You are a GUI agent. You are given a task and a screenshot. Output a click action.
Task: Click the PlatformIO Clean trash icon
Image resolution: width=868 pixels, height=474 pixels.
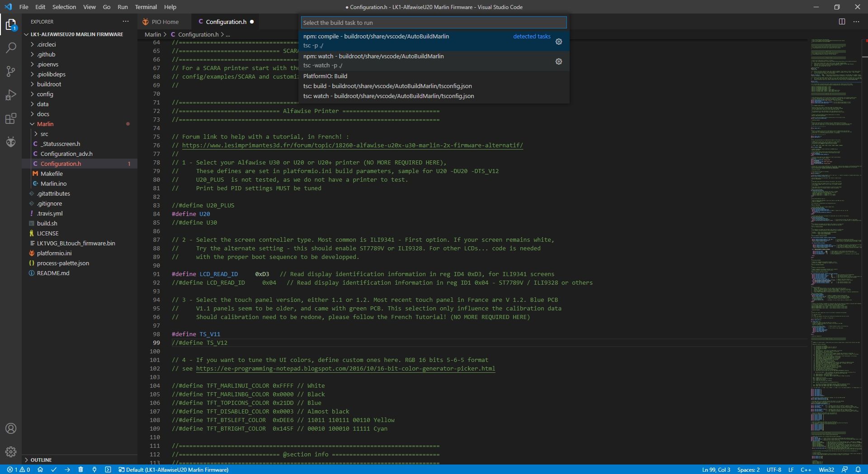coord(80,469)
